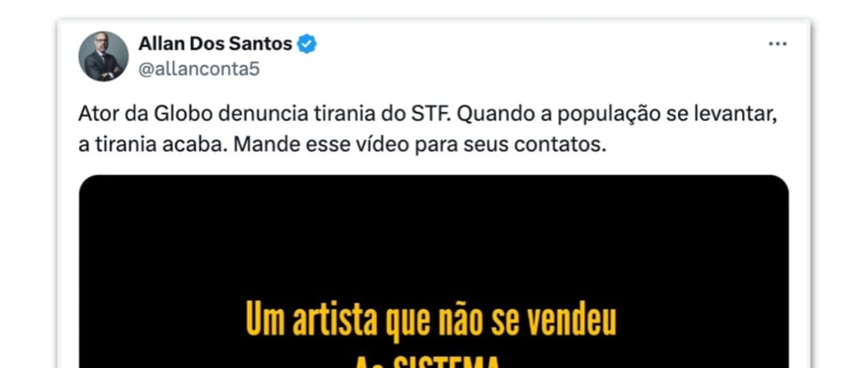The width and height of the screenshot is (868, 368).
Task: Select the word "STF" in the tweet
Action: [437, 114]
